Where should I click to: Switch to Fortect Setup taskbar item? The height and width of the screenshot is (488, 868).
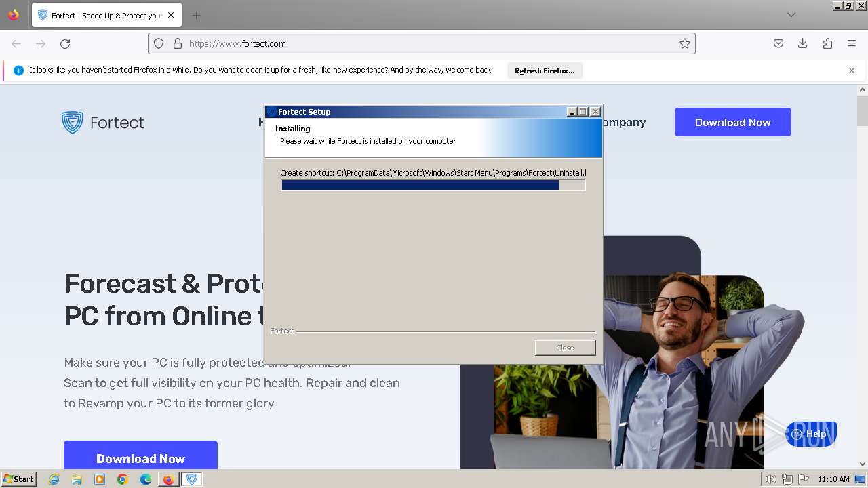pos(192,479)
